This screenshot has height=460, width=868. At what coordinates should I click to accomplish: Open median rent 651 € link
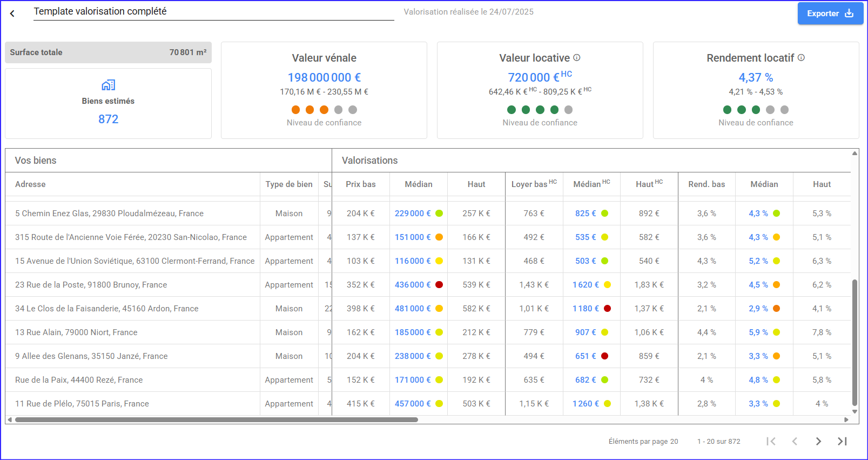pyautogui.click(x=586, y=356)
